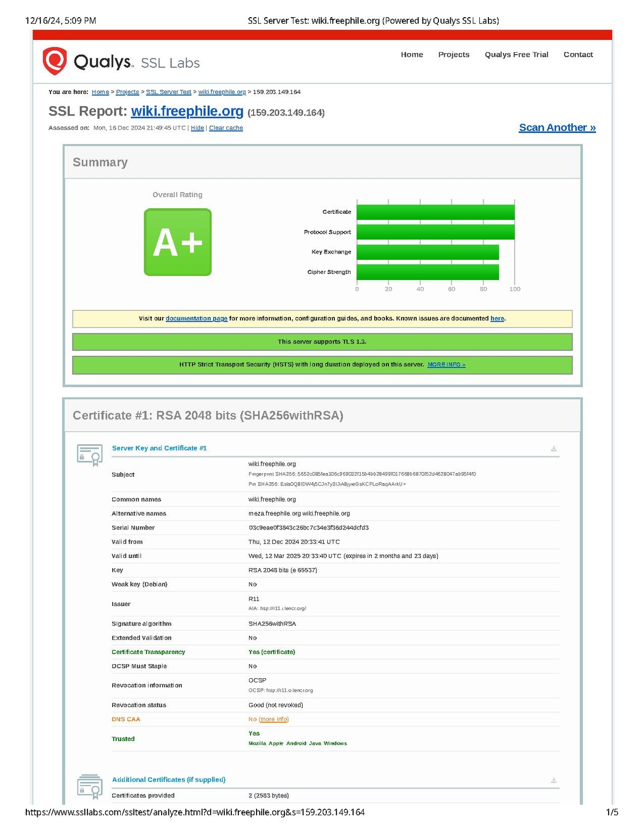This screenshot has height=834, width=644.
Task: Click the certificate icon beside Server Key section
Action: [x=89, y=453]
